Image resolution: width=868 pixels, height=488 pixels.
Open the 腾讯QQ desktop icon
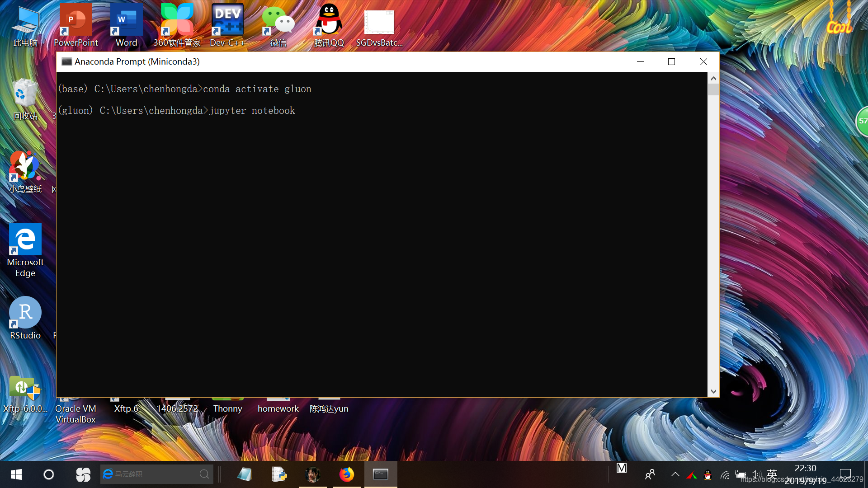coord(329,26)
